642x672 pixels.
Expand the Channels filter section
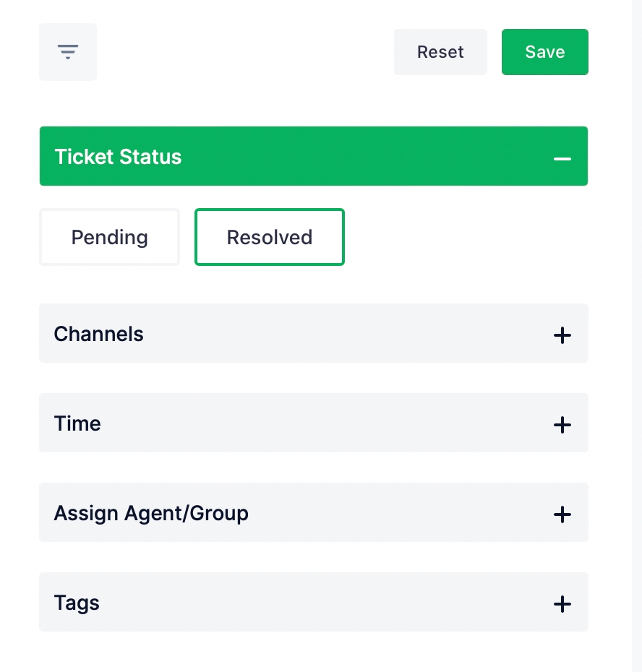coord(314,333)
